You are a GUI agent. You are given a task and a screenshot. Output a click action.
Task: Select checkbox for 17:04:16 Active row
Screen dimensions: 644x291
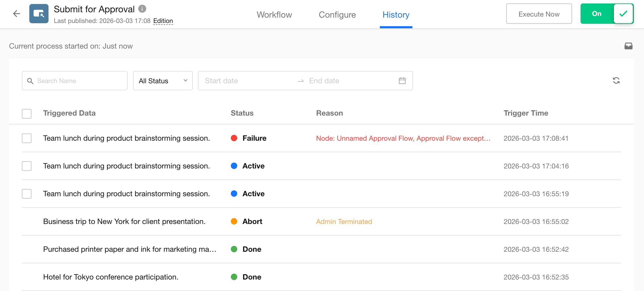[x=27, y=166]
